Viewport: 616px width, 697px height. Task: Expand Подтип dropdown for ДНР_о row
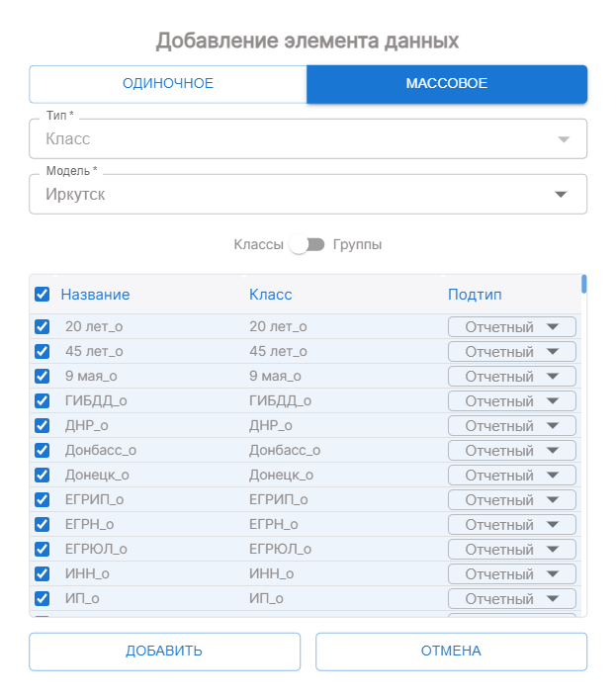point(511,425)
